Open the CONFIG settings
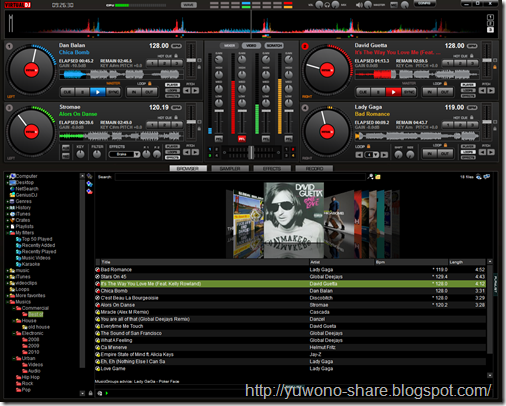 (424, 4)
